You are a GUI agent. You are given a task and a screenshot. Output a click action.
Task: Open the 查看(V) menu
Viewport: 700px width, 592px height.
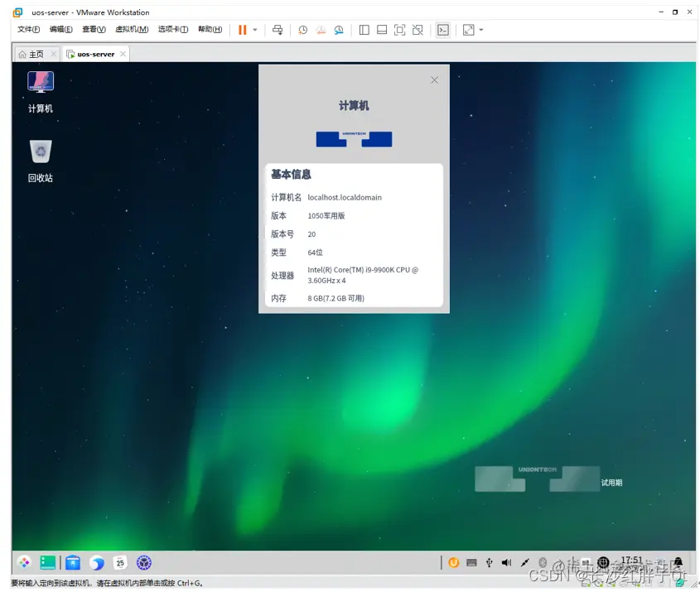tap(94, 30)
